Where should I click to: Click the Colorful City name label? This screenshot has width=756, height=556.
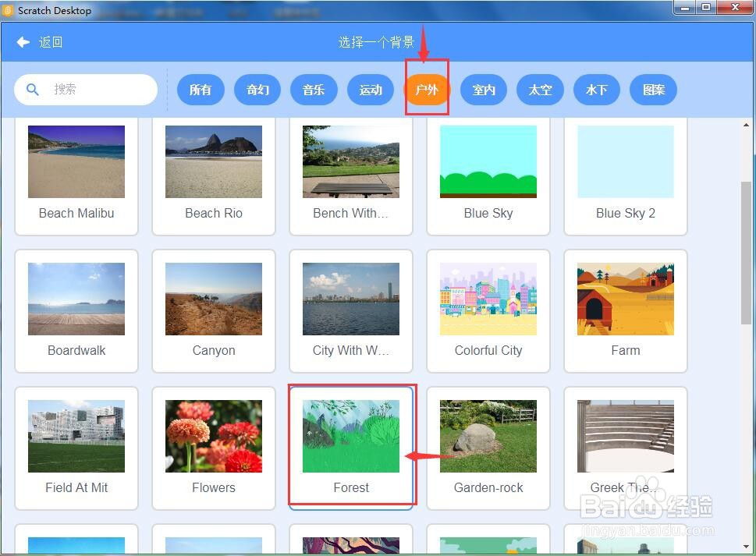(488, 350)
